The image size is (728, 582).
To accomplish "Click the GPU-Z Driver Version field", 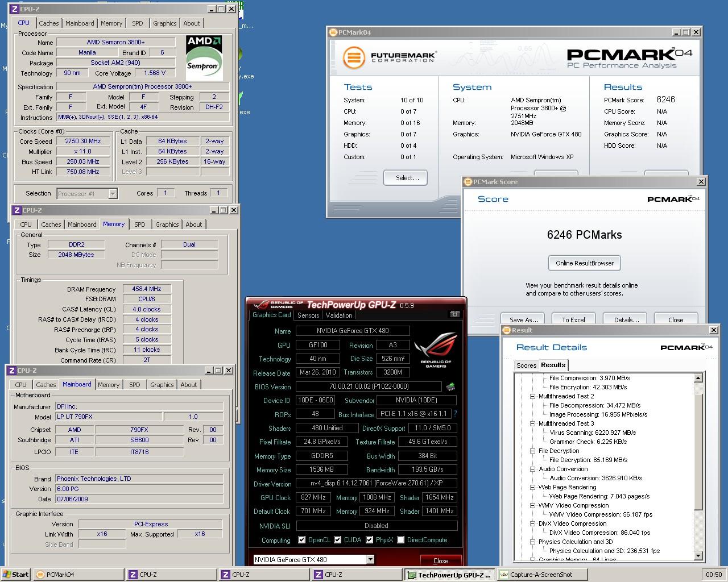I will pyautogui.click(x=376, y=483).
